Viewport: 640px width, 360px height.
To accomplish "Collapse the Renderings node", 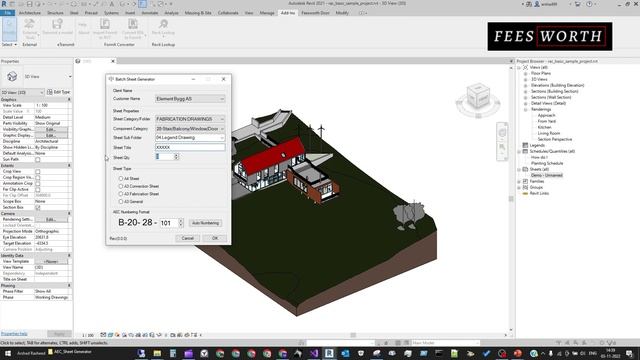I will 525,109.
